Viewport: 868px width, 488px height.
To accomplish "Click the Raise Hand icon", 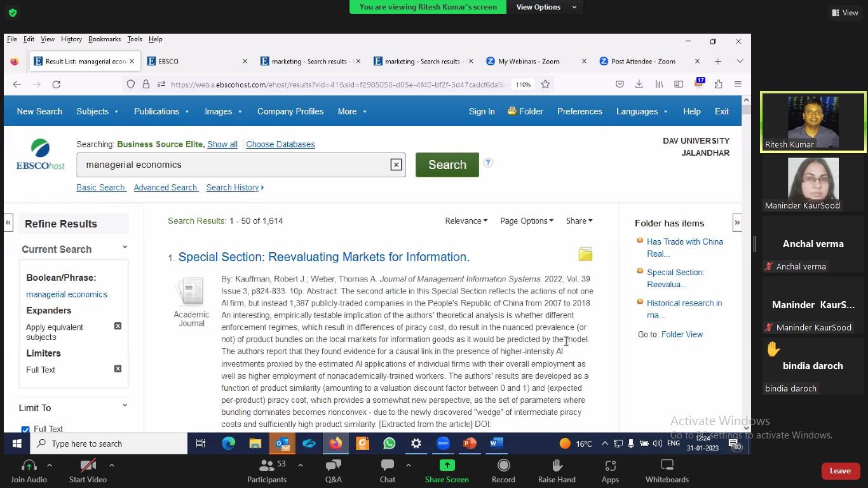I will point(557,471).
